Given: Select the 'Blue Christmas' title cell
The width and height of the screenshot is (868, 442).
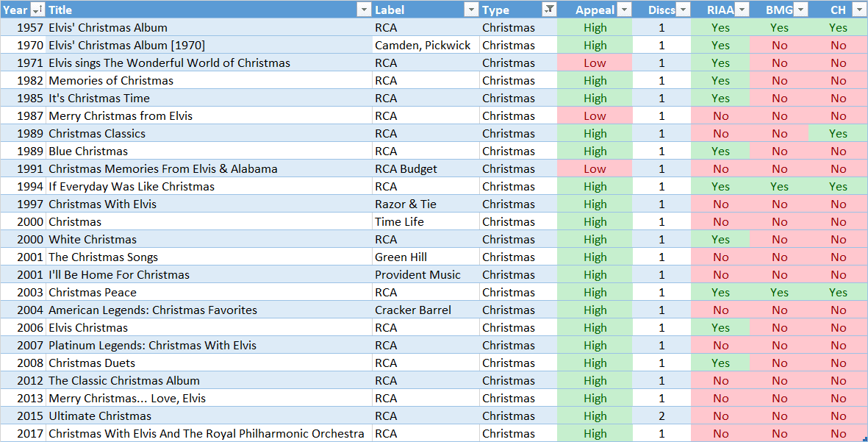Looking at the screenshot, I should (x=209, y=152).
